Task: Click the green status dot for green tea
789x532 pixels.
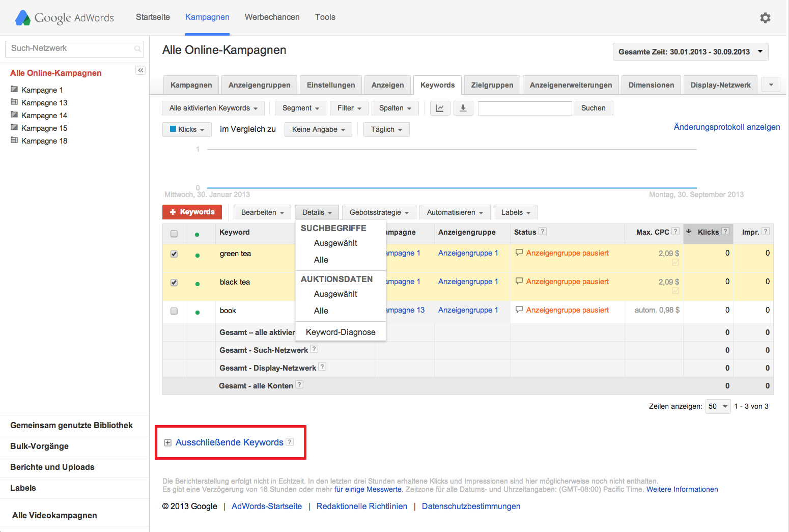Action: tap(198, 256)
